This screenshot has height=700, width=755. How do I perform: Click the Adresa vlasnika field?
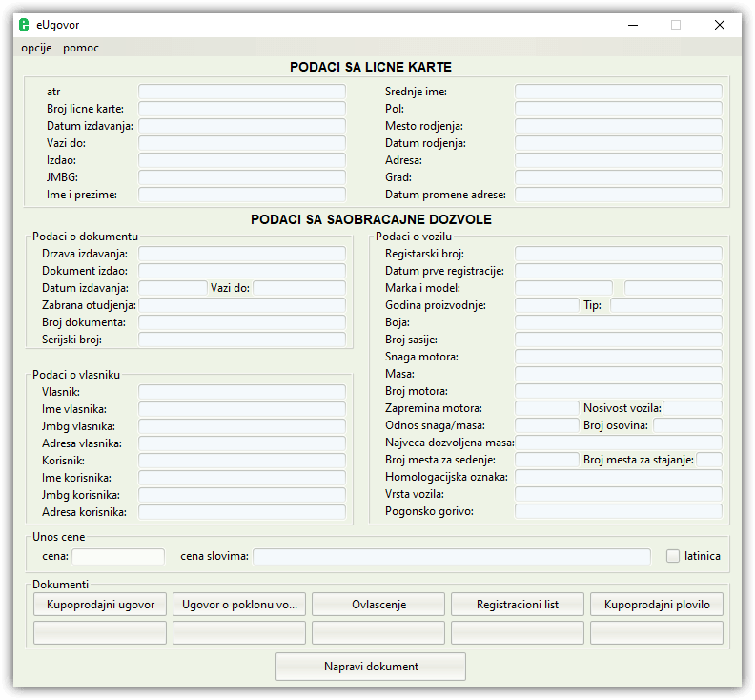coord(242,443)
